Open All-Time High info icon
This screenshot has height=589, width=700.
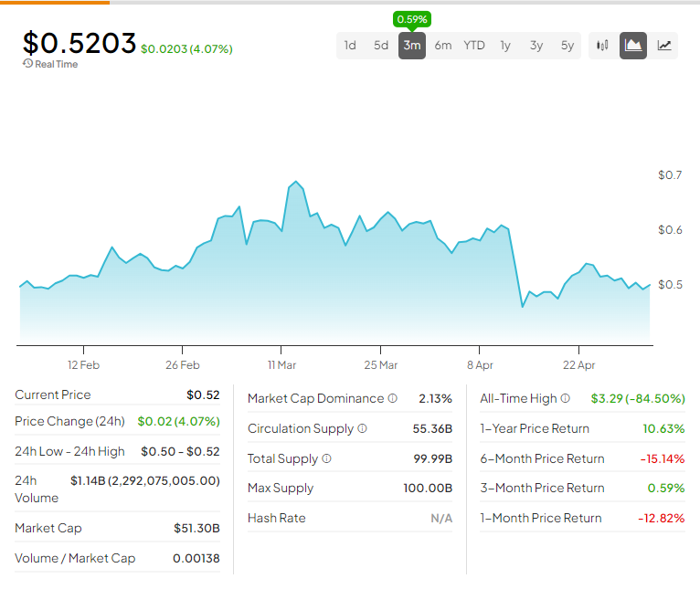click(565, 398)
